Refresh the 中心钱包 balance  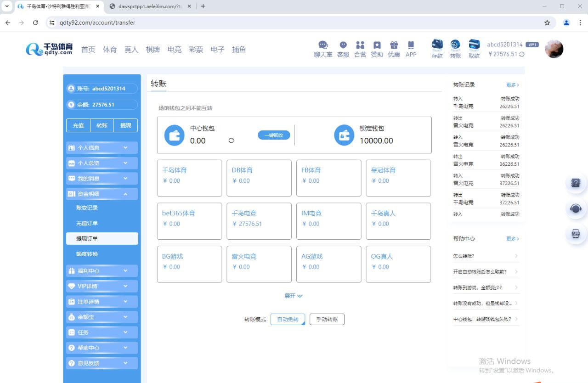coord(231,141)
